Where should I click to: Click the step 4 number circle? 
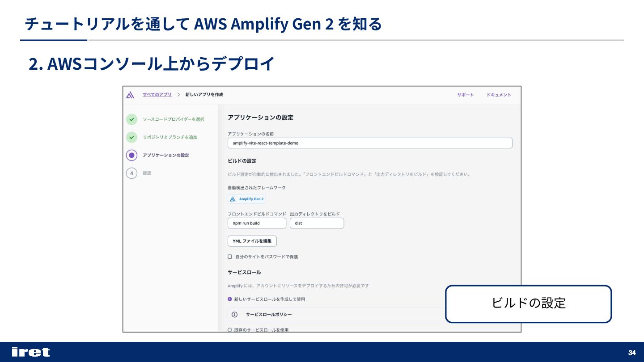[x=131, y=173]
